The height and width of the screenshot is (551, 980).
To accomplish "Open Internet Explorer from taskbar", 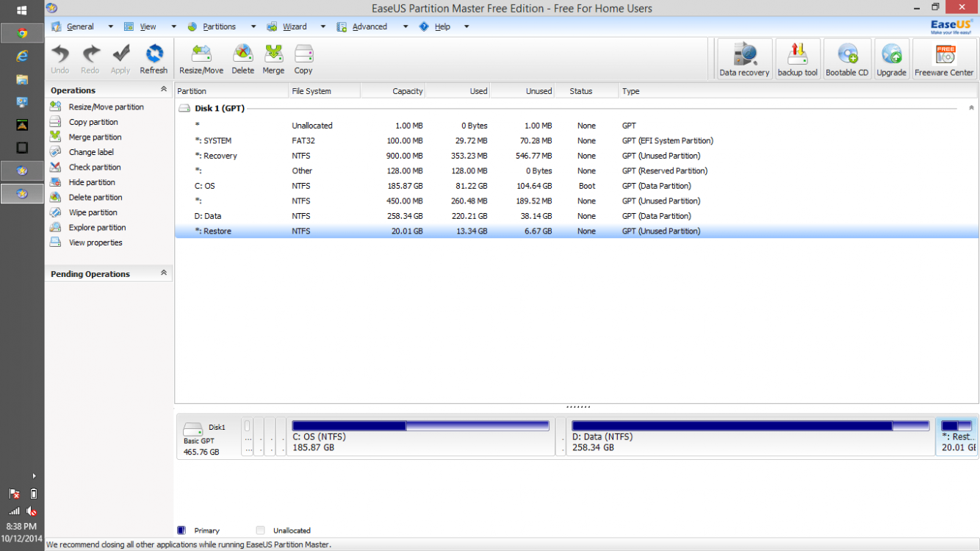I will tap(22, 56).
